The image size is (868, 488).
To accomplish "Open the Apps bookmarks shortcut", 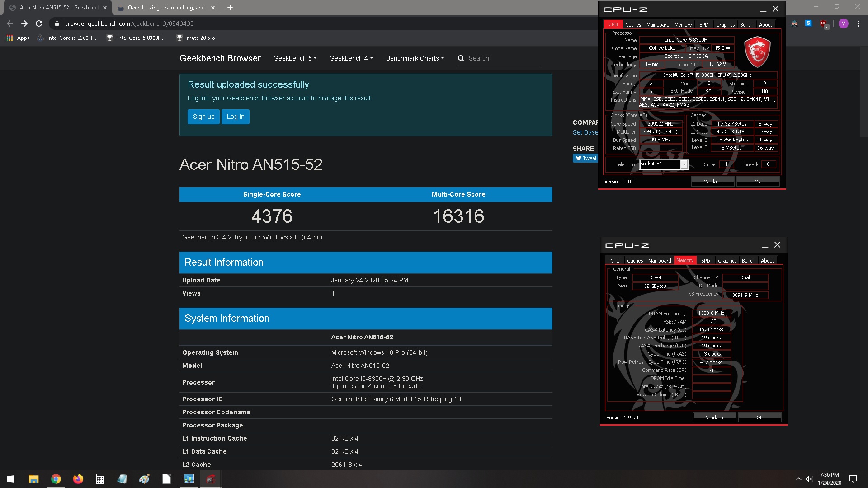I will [x=18, y=38].
